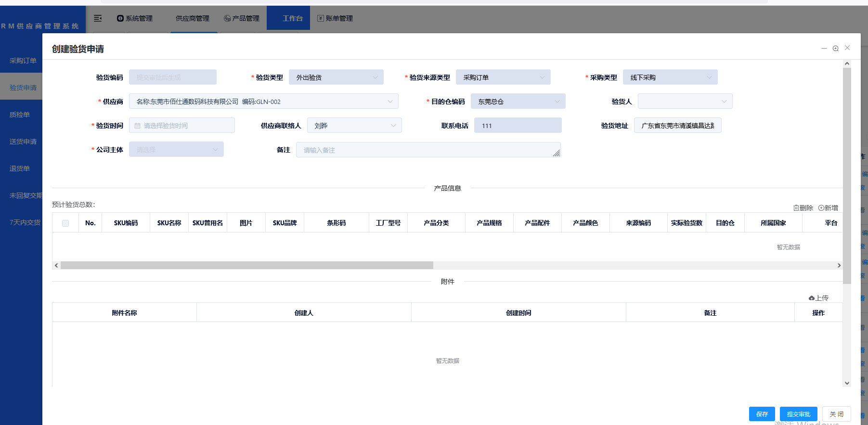Click the 产品分类 column header

click(436, 223)
